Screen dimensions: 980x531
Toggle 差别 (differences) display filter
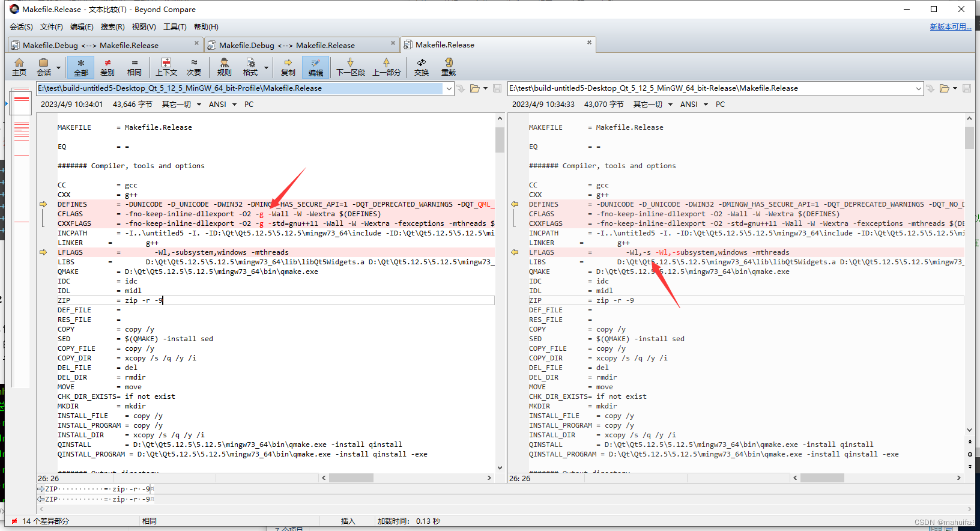pos(107,67)
